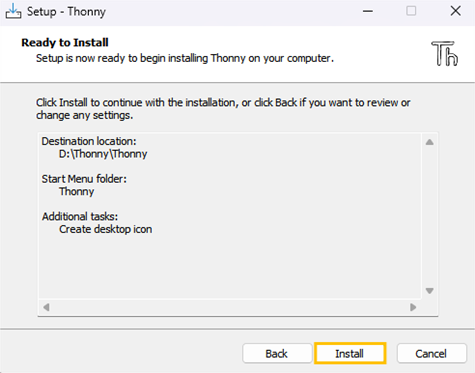Start installation with the Install button

[350, 353]
